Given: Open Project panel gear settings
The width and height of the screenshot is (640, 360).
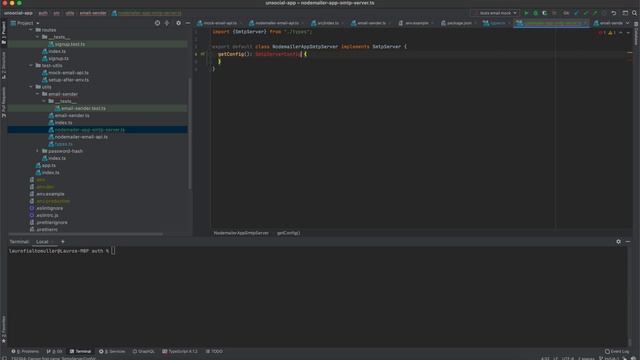Looking at the screenshot, I should click(x=178, y=23).
